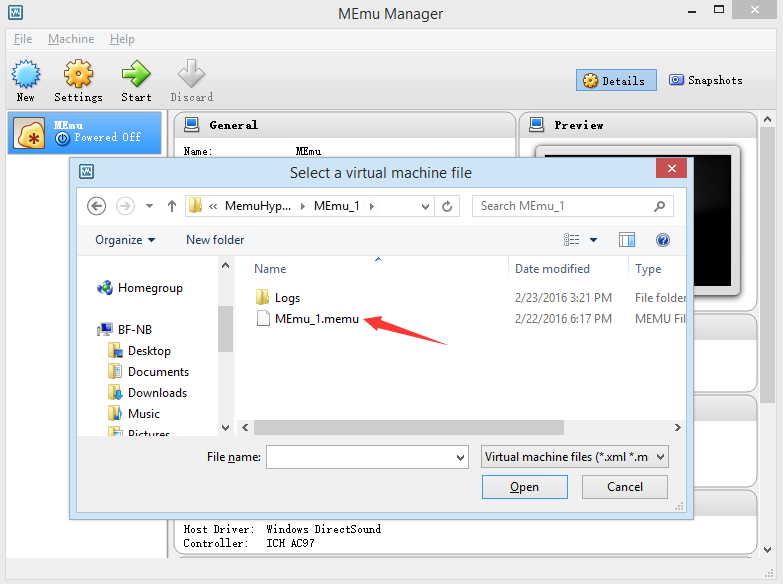The image size is (783, 584).
Task: Click the Back arrow in file dialog
Action: tap(97, 206)
